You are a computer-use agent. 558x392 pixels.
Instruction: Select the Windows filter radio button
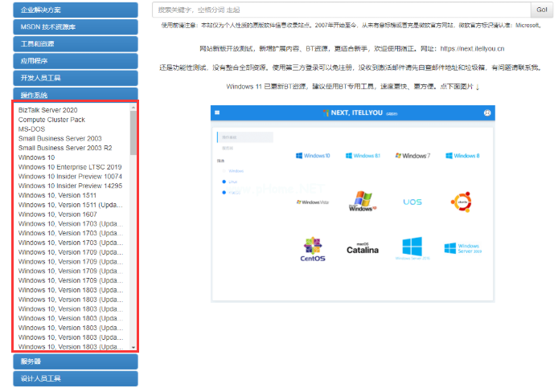[x=224, y=171]
